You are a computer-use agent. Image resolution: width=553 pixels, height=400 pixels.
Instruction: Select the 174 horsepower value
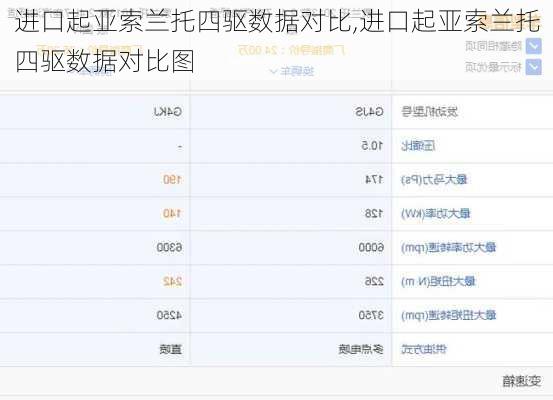click(x=374, y=180)
